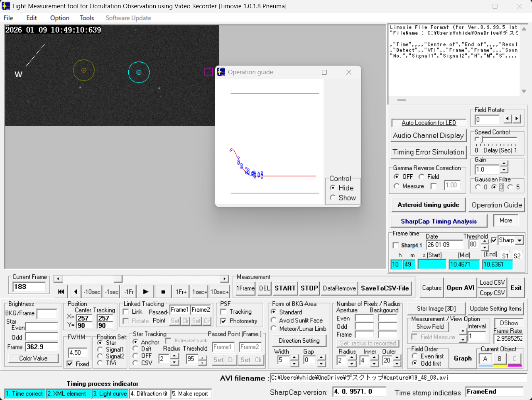The height and width of the screenshot is (400, 532).
Task: Open the Tools menu
Action: (87, 18)
